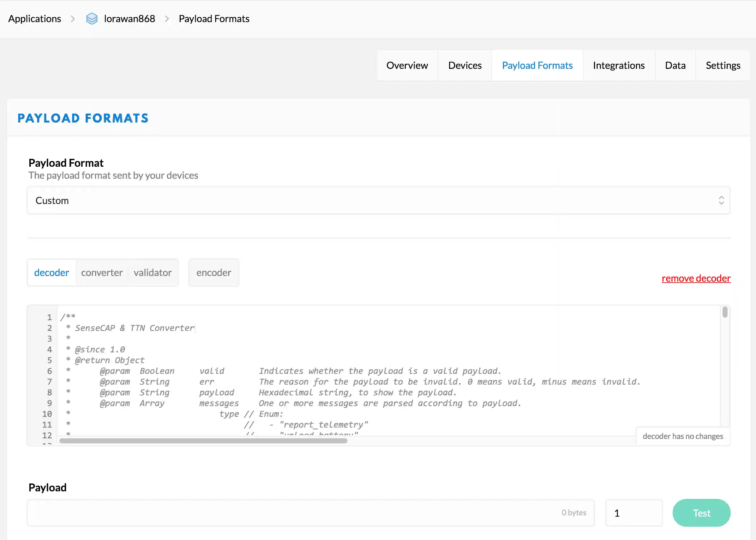Click the lorawan868 application stack icon
756x540 pixels.
pos(92,19)
